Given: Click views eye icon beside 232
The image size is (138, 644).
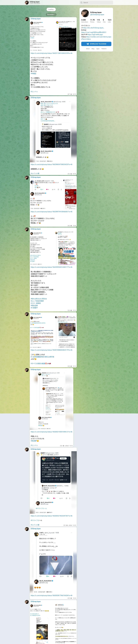Looking at the screenshot, I should pos(64,446).
